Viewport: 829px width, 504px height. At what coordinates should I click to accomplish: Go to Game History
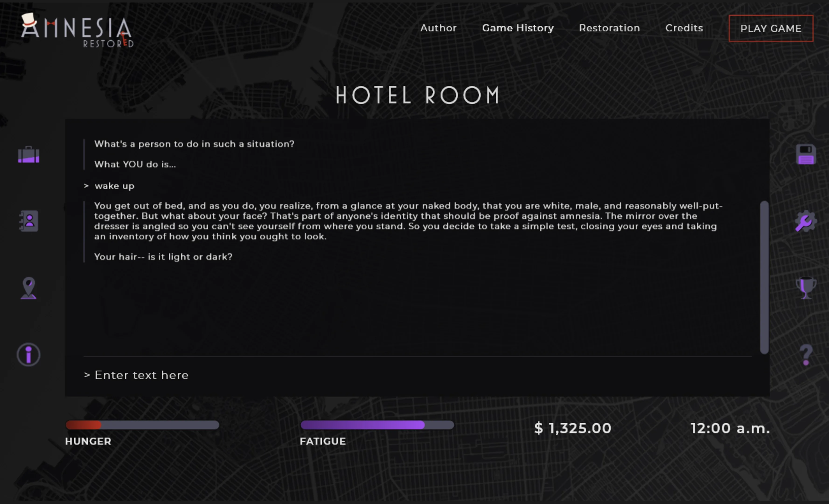point(518,28)
